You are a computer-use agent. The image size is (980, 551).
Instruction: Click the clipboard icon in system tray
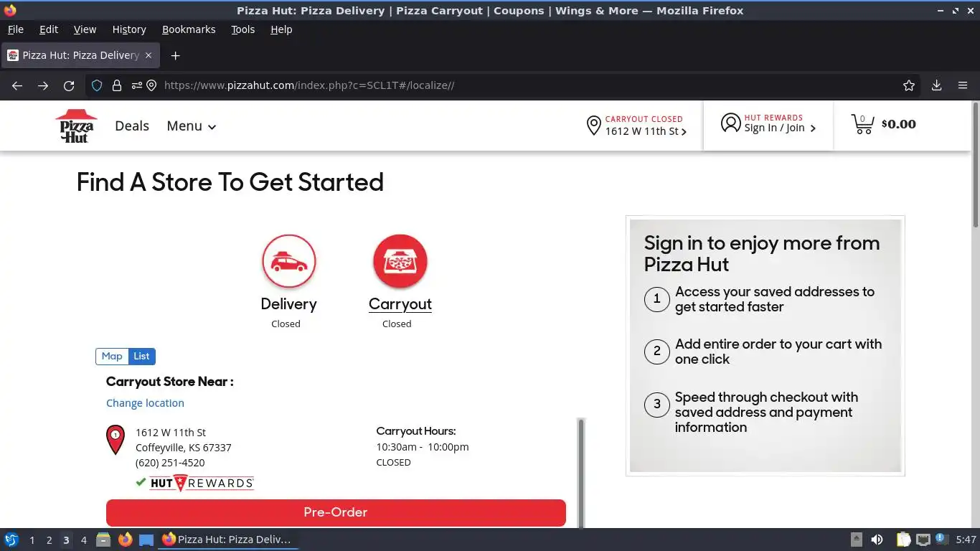pos(903,540)
